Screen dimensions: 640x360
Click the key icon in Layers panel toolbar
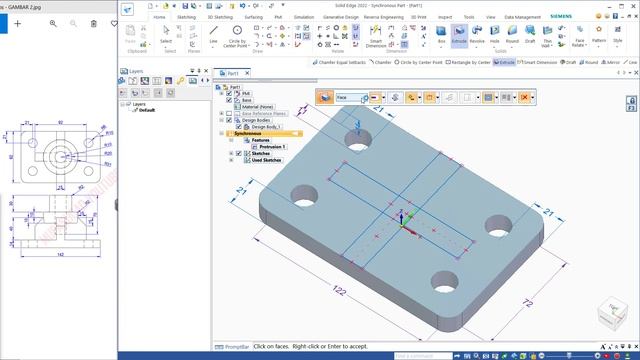pos(180,81)
